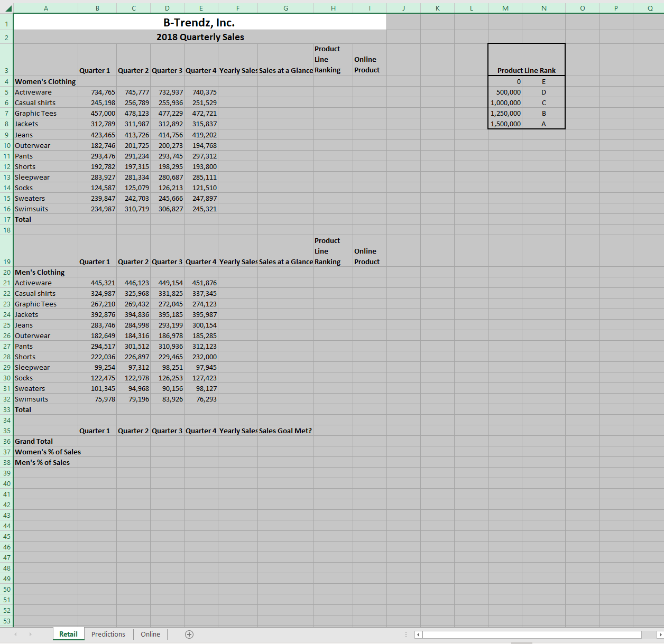Click the right sheet navigation arrow
Image resolution: width=664 pixels, height=644 pixels.
(x=30, y=634)
